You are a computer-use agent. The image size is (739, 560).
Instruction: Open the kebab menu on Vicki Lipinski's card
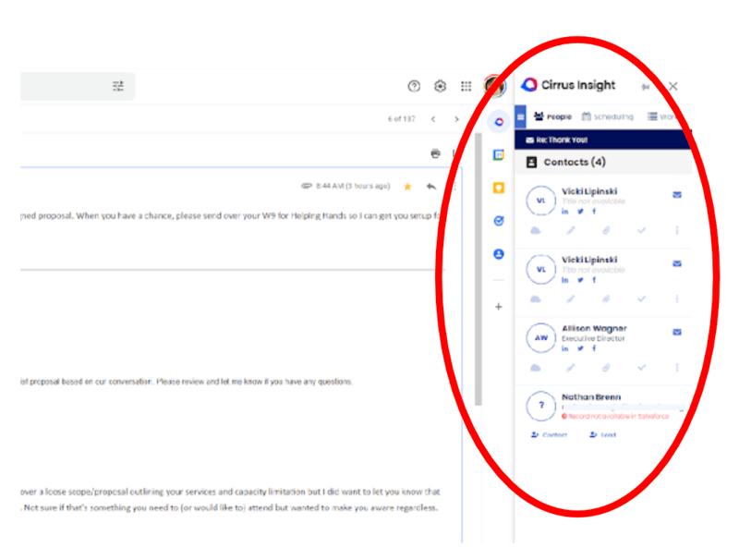pyautogui.click(x=676, y=229)
